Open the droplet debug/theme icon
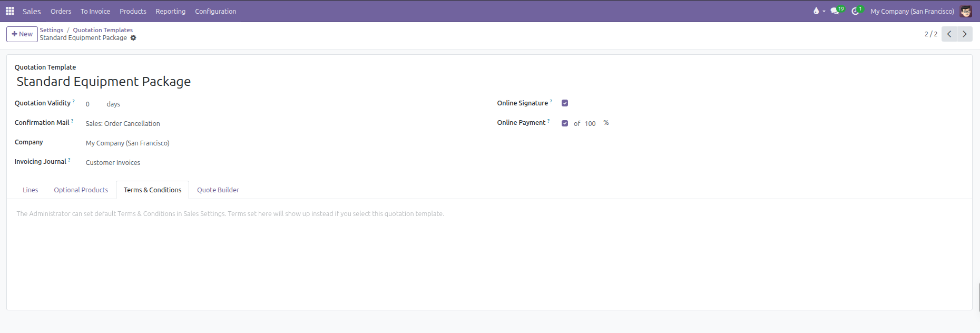Viewport: 980px width, 333px height. click(x=816, y=11)
